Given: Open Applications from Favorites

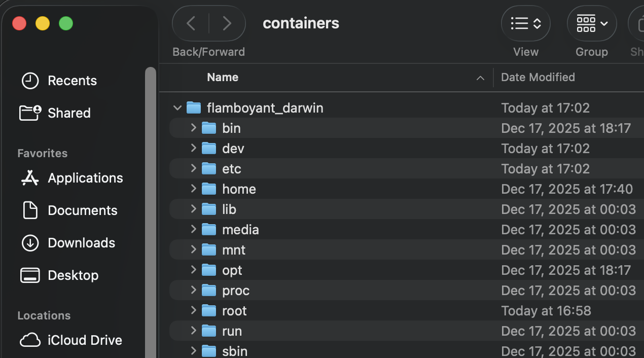Looking at the screenshot, I should click(85, 178).
